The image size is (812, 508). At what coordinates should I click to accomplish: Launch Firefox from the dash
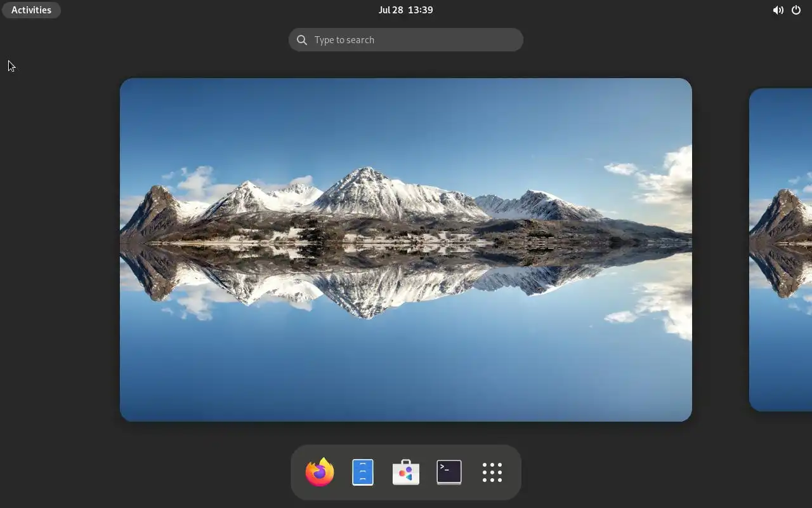320,472
